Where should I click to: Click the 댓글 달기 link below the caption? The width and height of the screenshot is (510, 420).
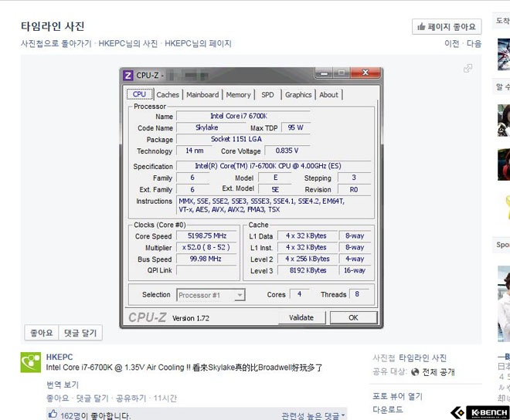click(92, 398)
